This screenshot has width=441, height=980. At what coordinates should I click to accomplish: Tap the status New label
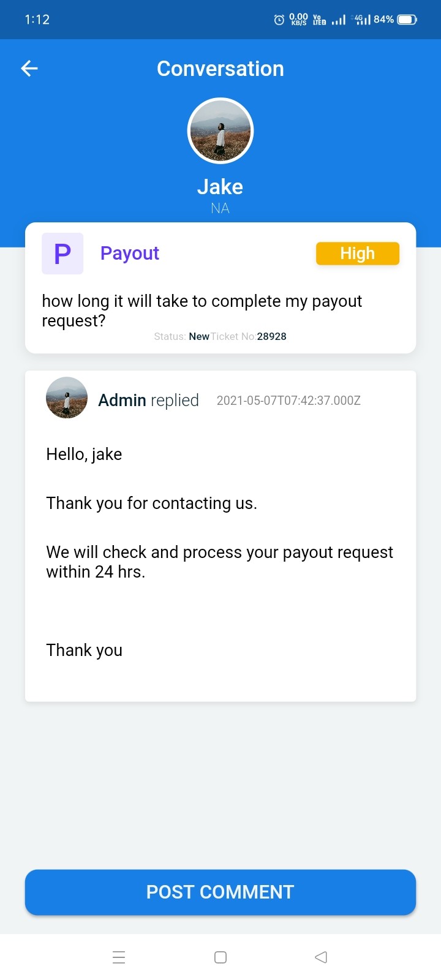pyautogui.click(x=199, y=336)
